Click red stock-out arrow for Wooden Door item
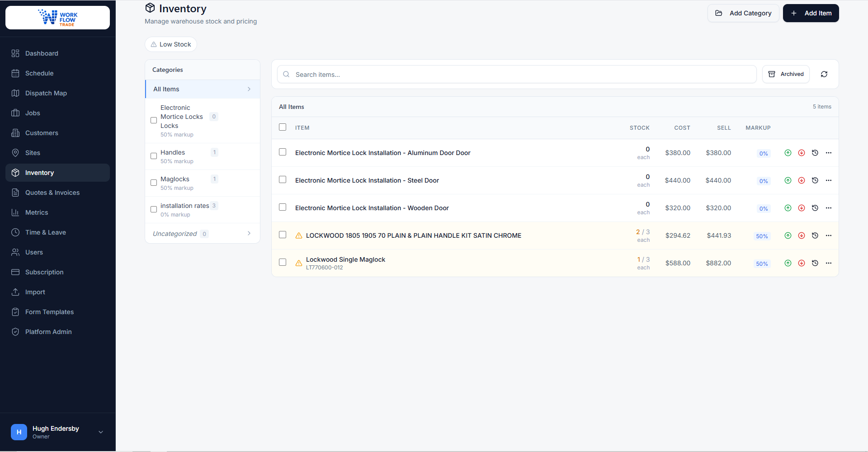The image size is (868, 452). click(x=802, y=208)
